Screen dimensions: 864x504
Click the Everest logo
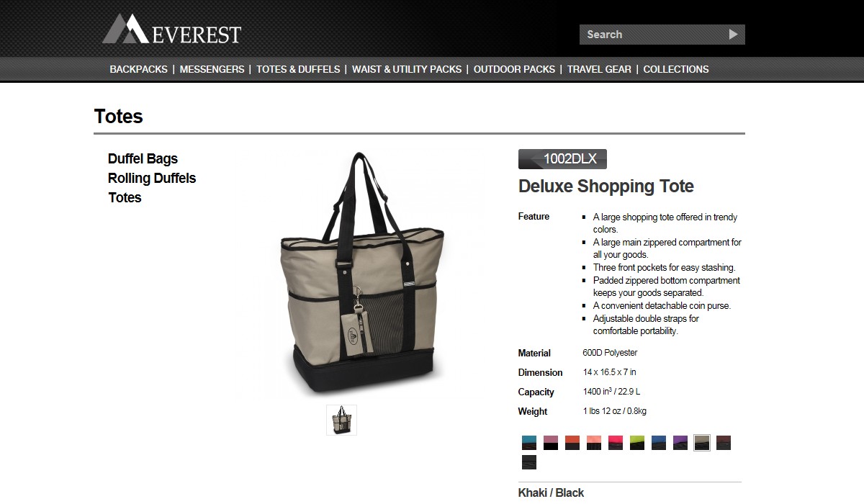[171, 29]
